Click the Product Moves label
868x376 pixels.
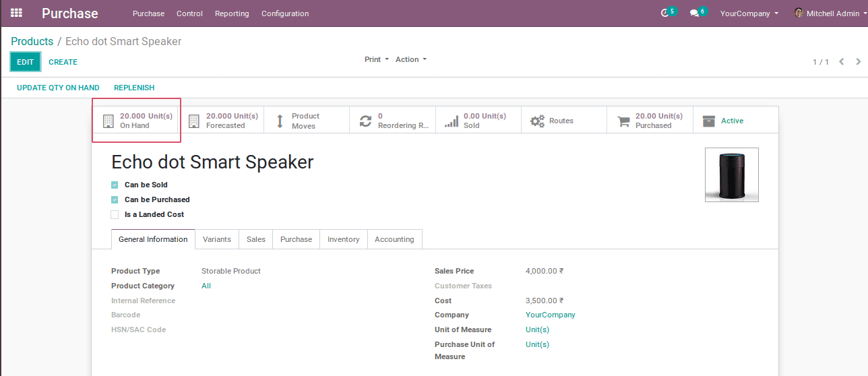click(305, 121)
